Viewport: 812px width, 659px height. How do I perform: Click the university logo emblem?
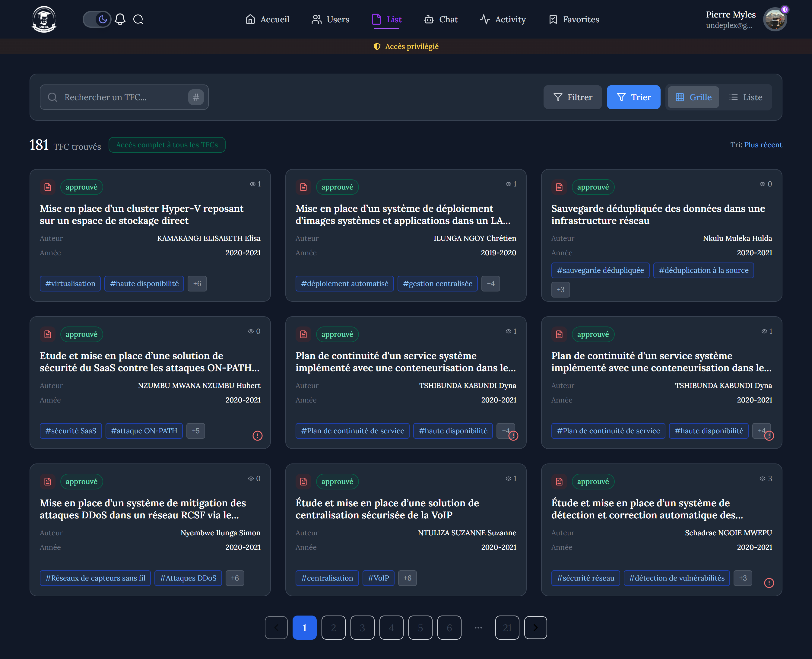pos(44,19)
